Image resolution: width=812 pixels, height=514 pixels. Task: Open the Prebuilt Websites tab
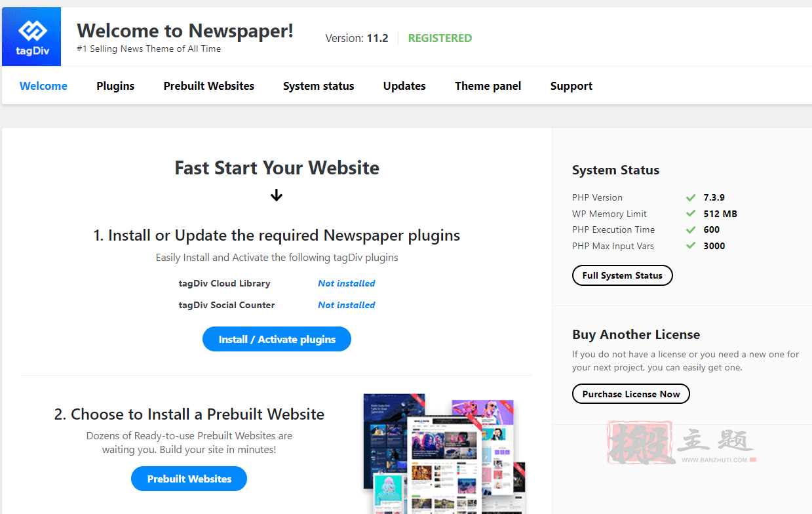click(209, 86)
